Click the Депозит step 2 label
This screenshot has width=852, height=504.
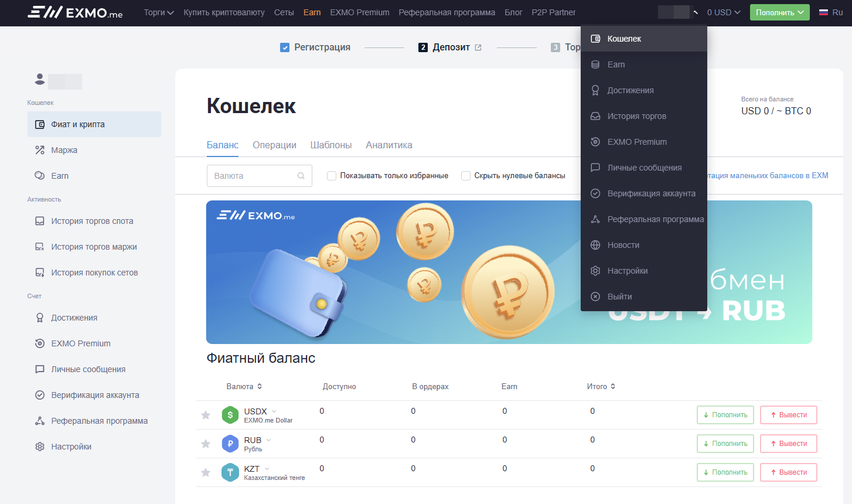point(451,47)
